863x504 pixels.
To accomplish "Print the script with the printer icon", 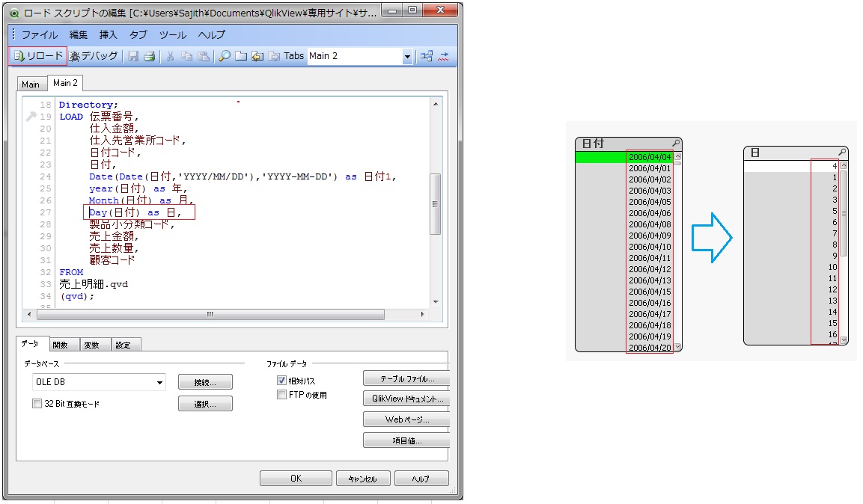I will click(148, 56).
